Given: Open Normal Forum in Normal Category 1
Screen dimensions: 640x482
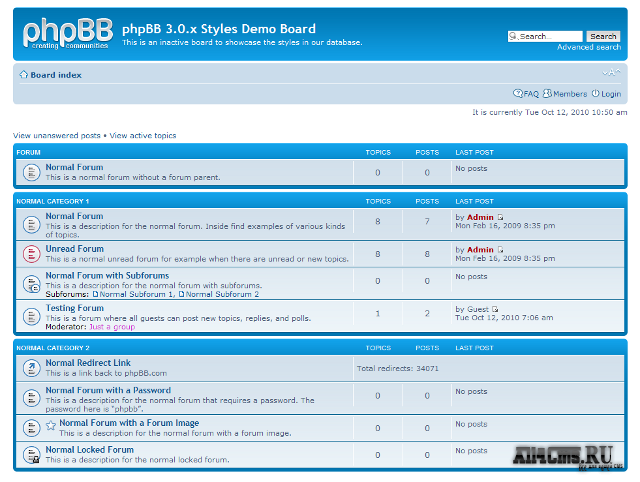Looking at the screenshot, I should coord(74,216).
